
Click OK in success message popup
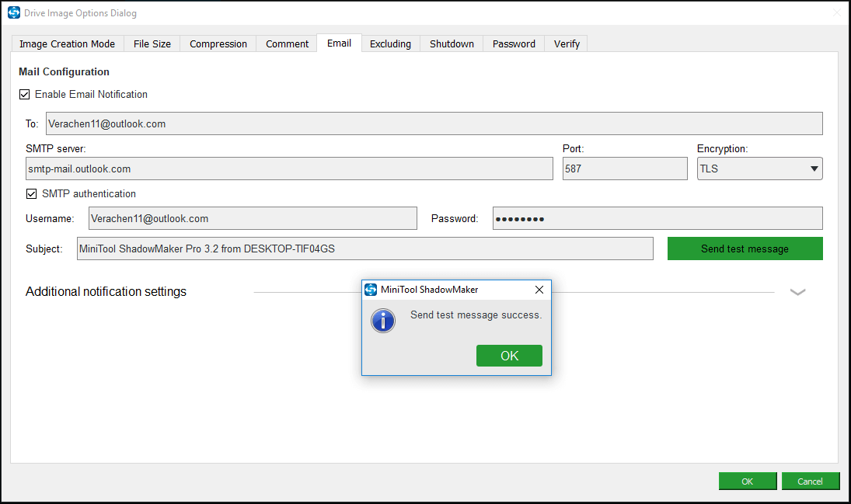509,356
